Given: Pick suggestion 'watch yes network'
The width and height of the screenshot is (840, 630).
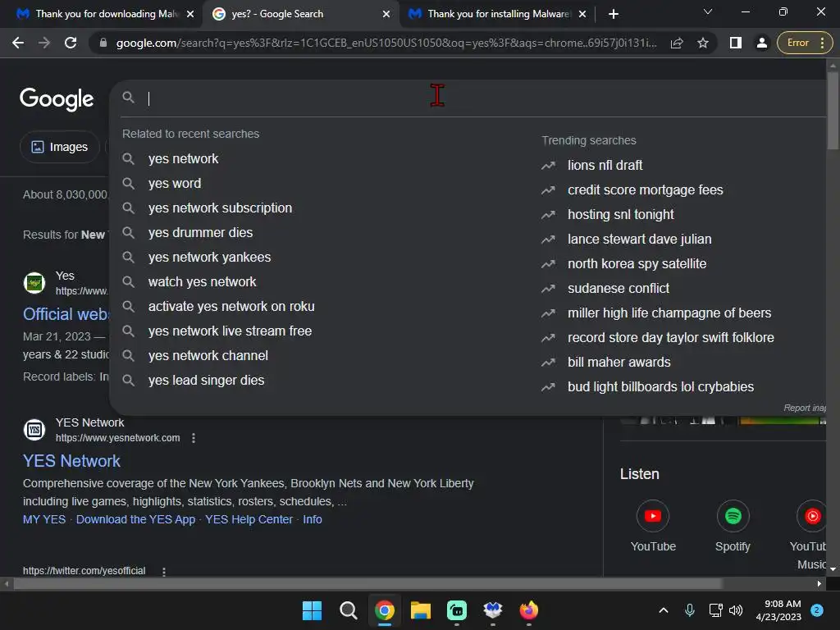Looking at the screenshot, I should pos(202,282).
